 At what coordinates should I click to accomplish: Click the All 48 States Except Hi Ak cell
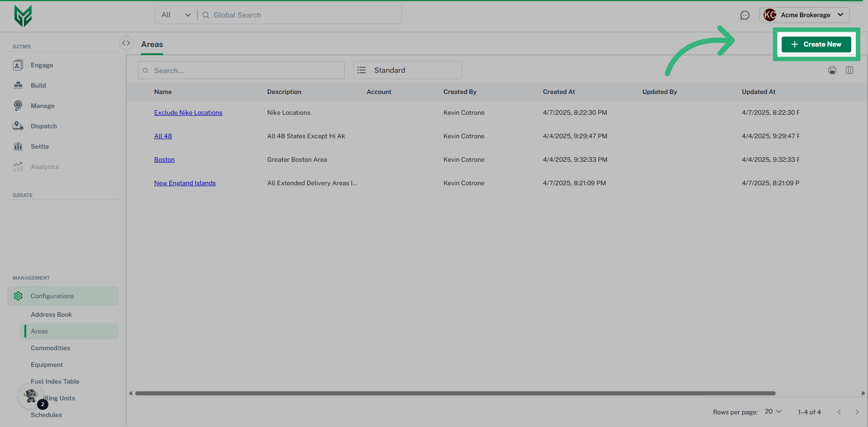point(306,136)
